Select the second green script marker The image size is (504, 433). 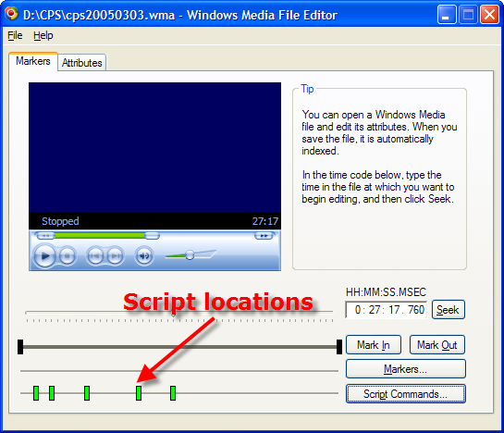point(52,393)
